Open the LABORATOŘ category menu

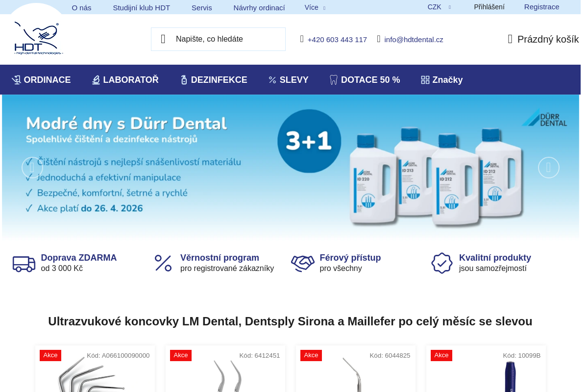pos(125,80)
